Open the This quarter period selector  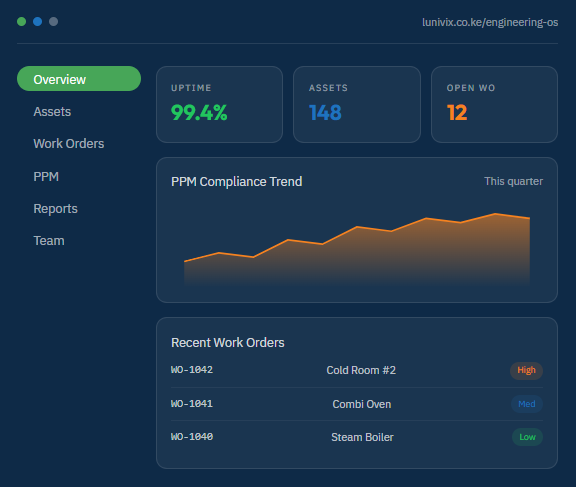pos(513,181)
